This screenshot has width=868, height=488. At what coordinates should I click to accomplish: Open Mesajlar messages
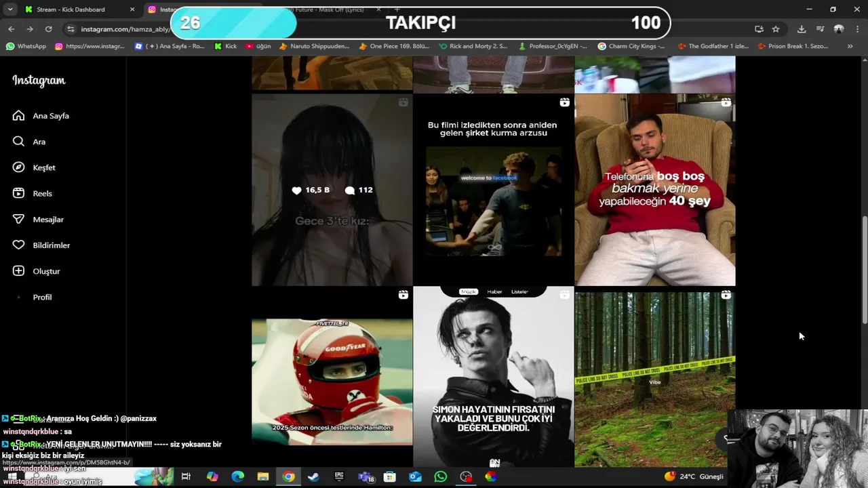38,219
